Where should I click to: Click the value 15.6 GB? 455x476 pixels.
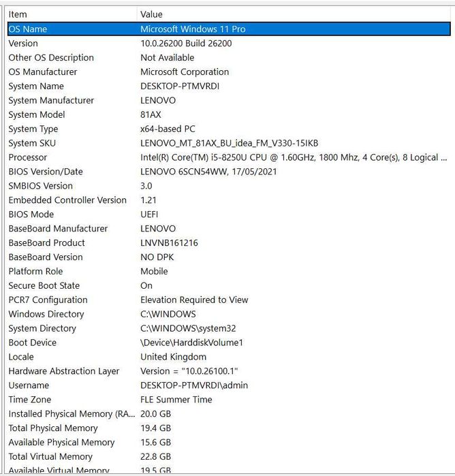tap(155, 443)
